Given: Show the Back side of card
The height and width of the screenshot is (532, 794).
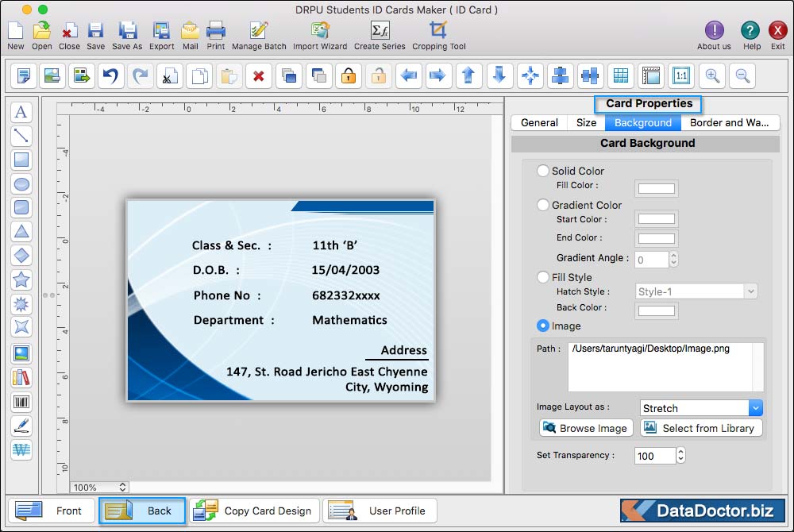Looking at the screenshot, I should coord(142,511).
